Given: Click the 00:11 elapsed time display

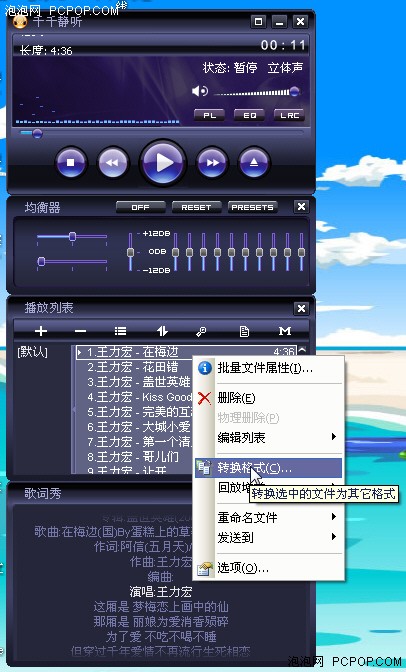Looking at the screenshot, I should click(283, 45).
